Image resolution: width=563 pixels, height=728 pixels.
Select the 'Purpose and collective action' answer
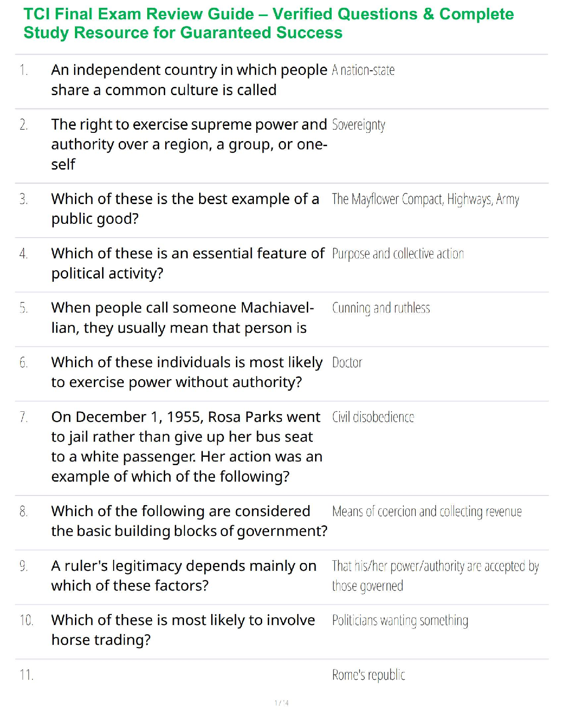coord(397,254)
